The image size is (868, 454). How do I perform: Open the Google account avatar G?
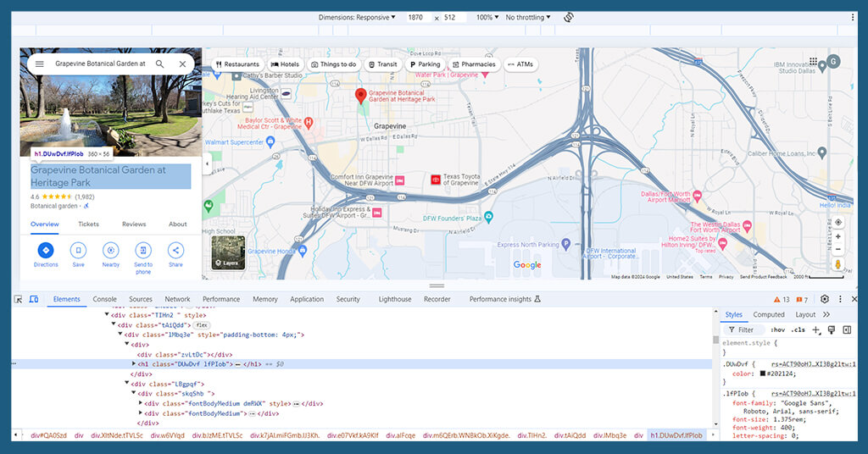pos(833,61)
